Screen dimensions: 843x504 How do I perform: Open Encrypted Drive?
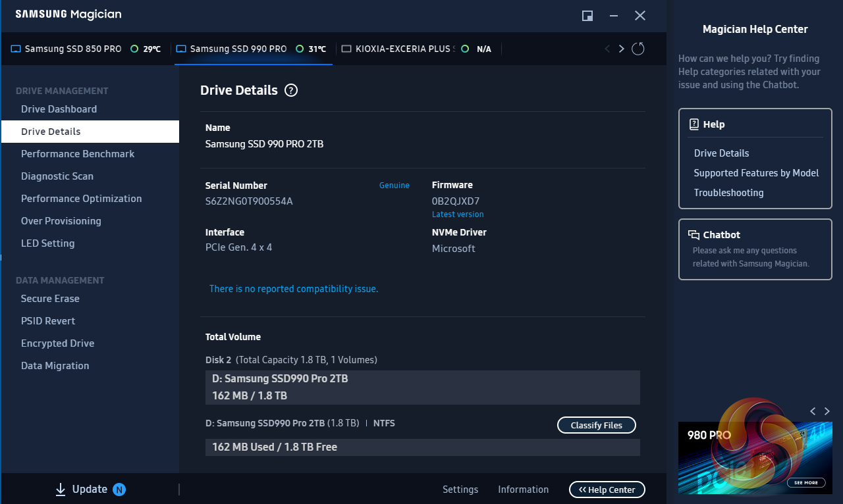pos(57,343)
